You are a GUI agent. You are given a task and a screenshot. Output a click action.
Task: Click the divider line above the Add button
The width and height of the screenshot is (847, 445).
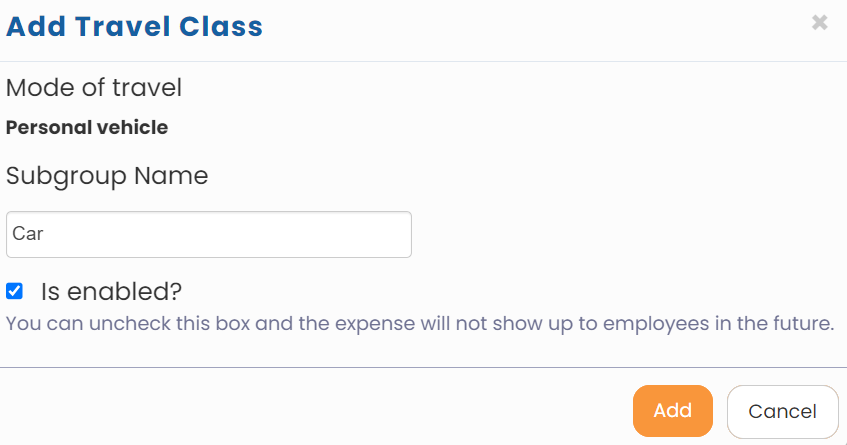pos(423,367)
